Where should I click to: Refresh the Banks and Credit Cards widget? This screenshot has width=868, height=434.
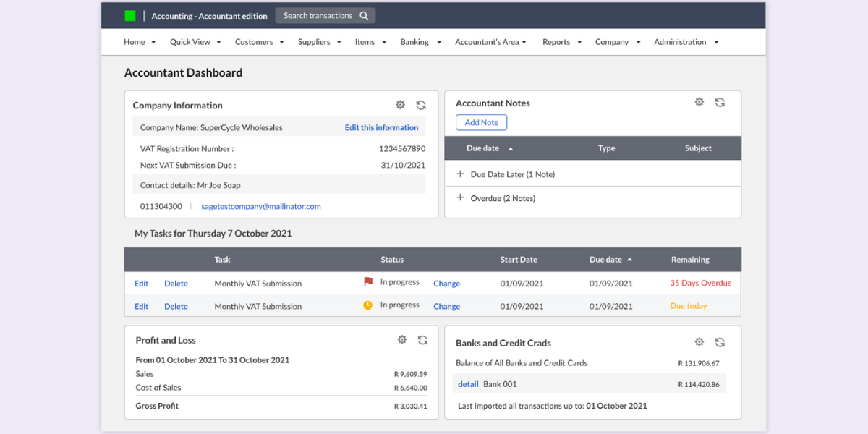[x=720, y=341]
